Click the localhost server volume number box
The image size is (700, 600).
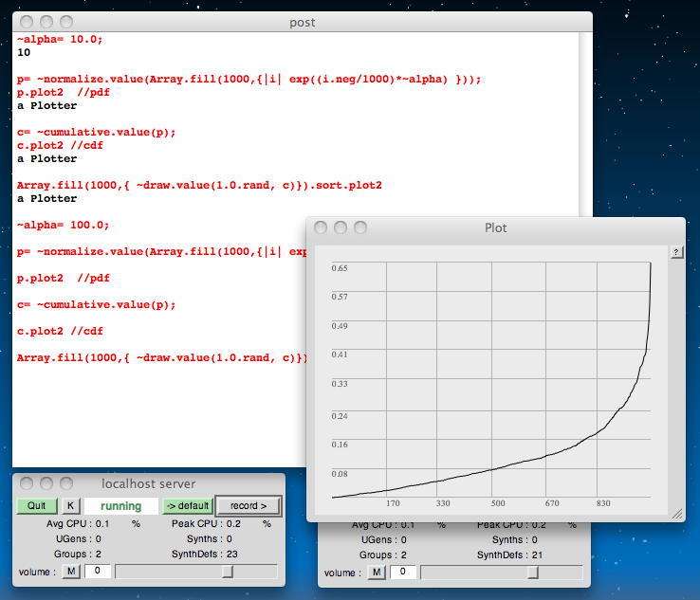[97, 572]
